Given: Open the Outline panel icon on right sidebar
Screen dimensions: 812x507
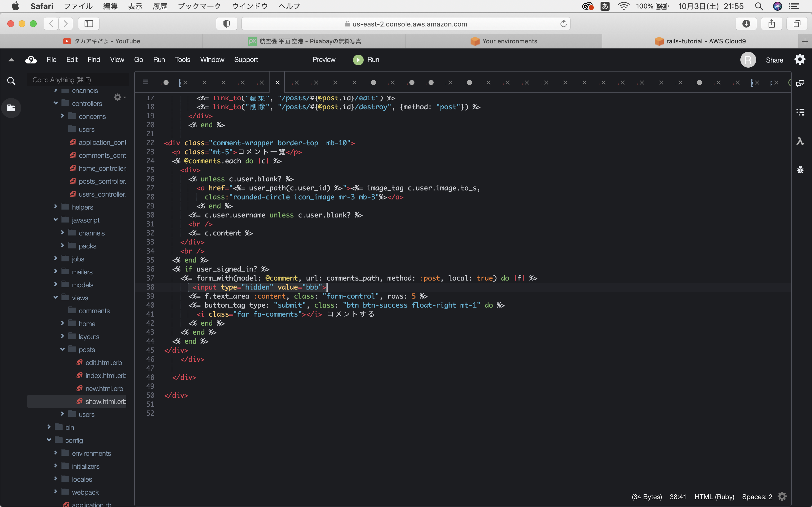Looking at the screenshot, I should click(x=800, y=112).
